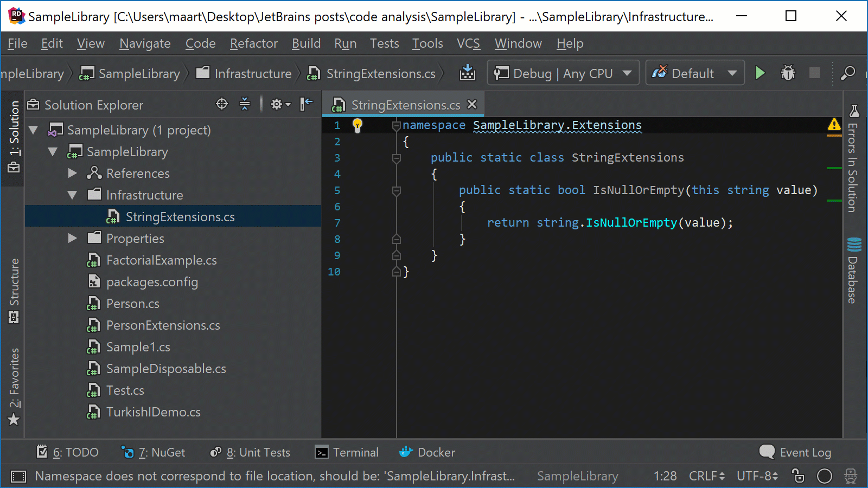The height and width of the screenshot is (488, 868).
Task: Click the Build solution toolbar icon
Action: pyautogui.click(x=468, y=73)
